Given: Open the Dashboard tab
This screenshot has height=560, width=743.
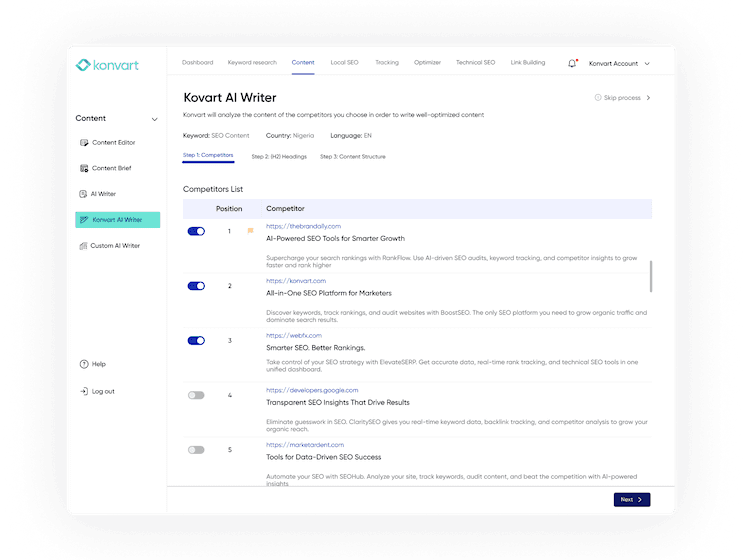Looking at the screenshot, I should pyautogui.click(x=198, y=63).
